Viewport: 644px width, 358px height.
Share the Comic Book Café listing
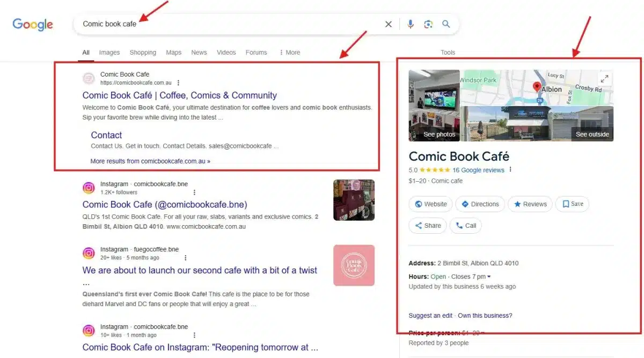(427, 226)
